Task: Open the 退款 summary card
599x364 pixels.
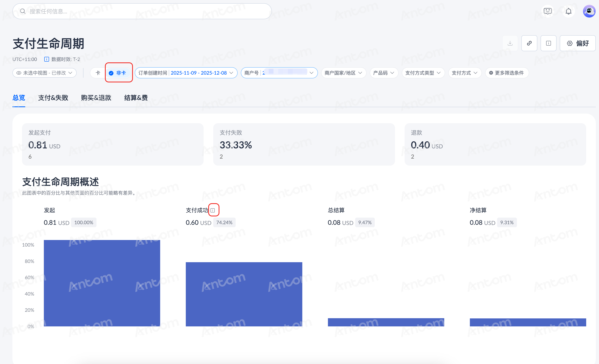Action: pos(495,144)
